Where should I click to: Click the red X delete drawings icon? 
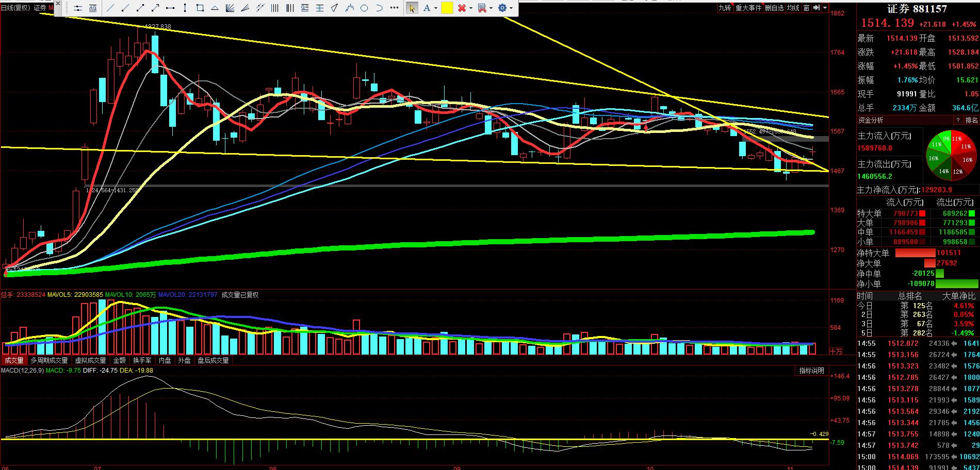tap(462, 8)
